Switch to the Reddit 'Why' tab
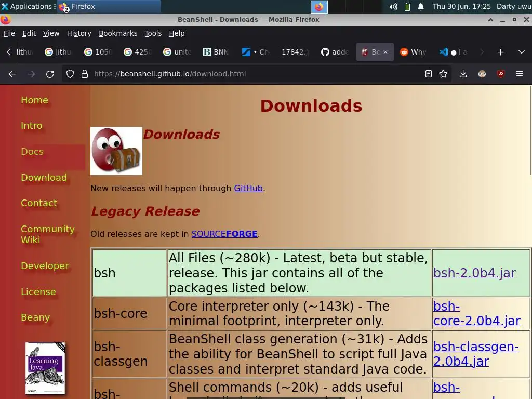Screen dimensions: 532x399 click(413, 52)
